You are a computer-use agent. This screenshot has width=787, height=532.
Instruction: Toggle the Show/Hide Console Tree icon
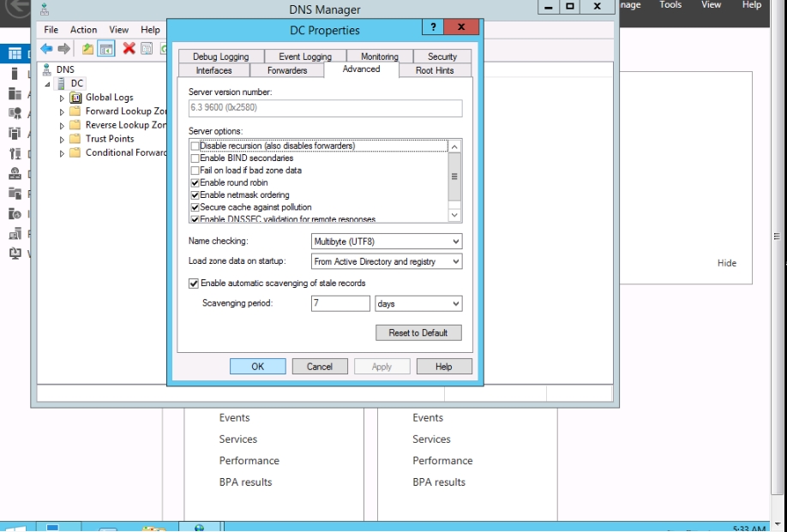[x=106, y=49]
